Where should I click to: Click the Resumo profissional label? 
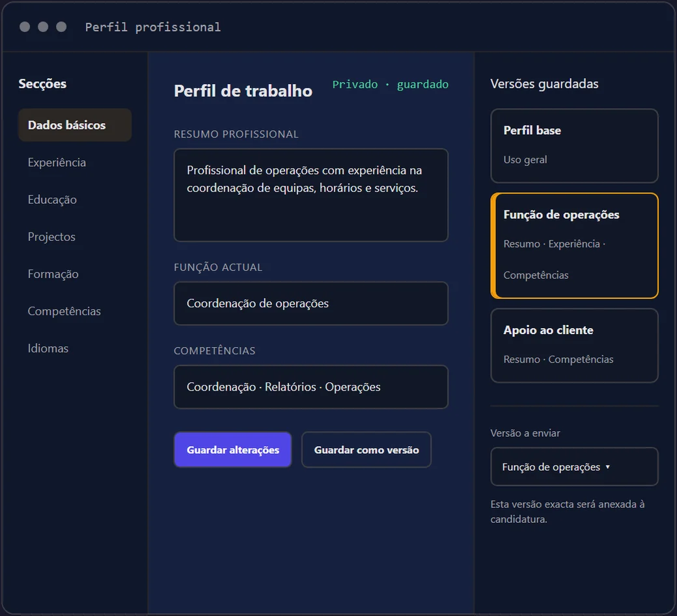pyautogui.click(x=236, y=134)
